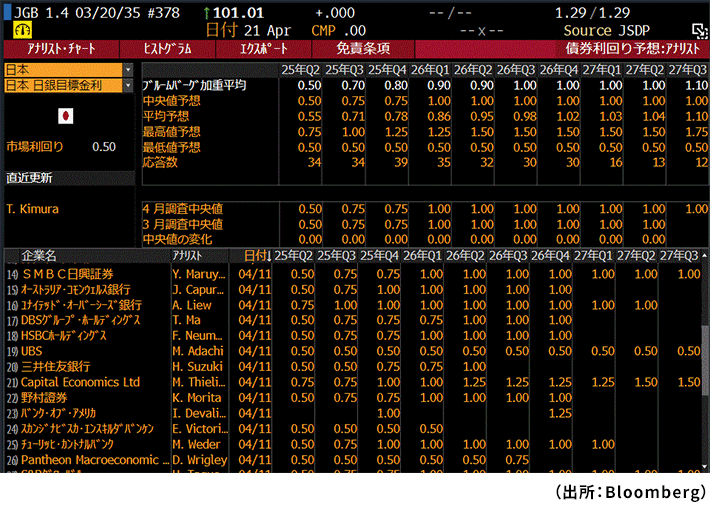Image resolution: width=710 pixels, height=514 pixels.
Task: Click analyst name H. Suzuki
Action: (198, 366)
